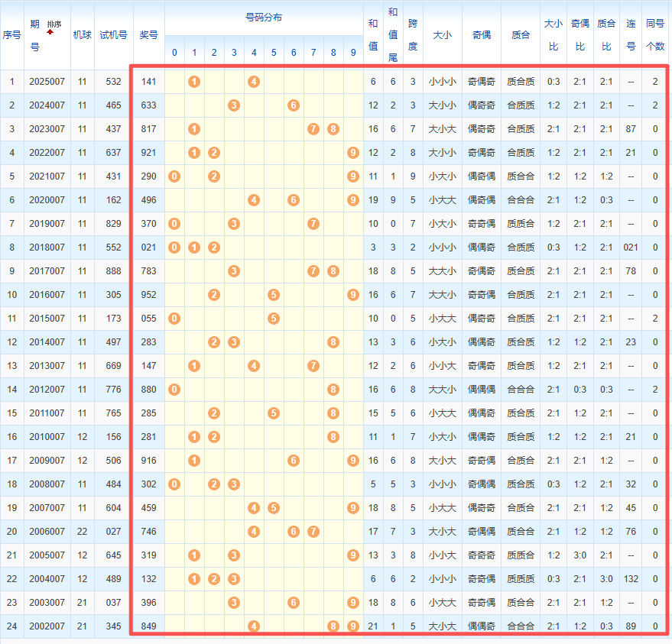Click the 号码分布 column group header
This screenshot has height=644, width=672.
tap(263, 17)
